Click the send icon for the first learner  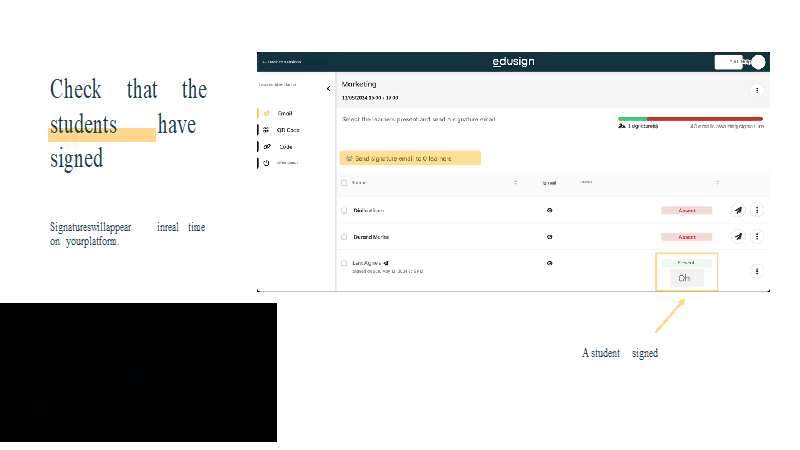(738, 211)
